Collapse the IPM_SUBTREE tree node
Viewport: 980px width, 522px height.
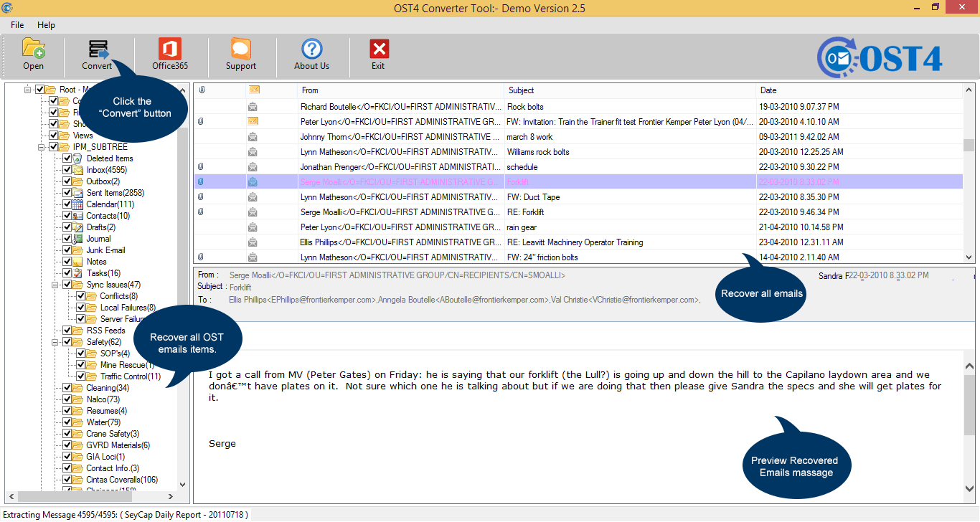coord(42,147)
